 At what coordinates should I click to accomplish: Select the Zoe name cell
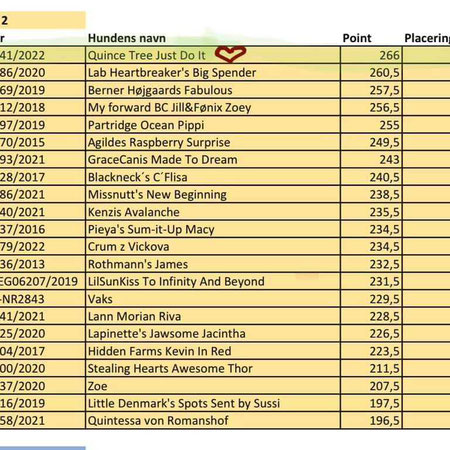(x=213, y=386)
